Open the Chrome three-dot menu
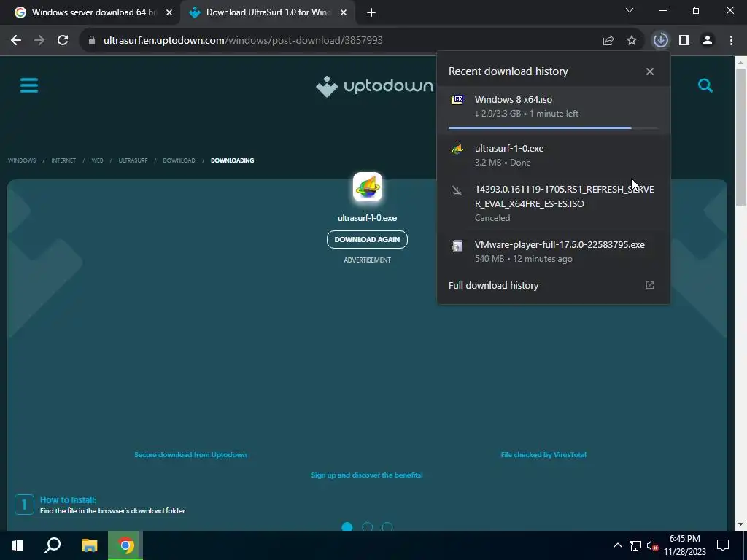 coord(731,41)
